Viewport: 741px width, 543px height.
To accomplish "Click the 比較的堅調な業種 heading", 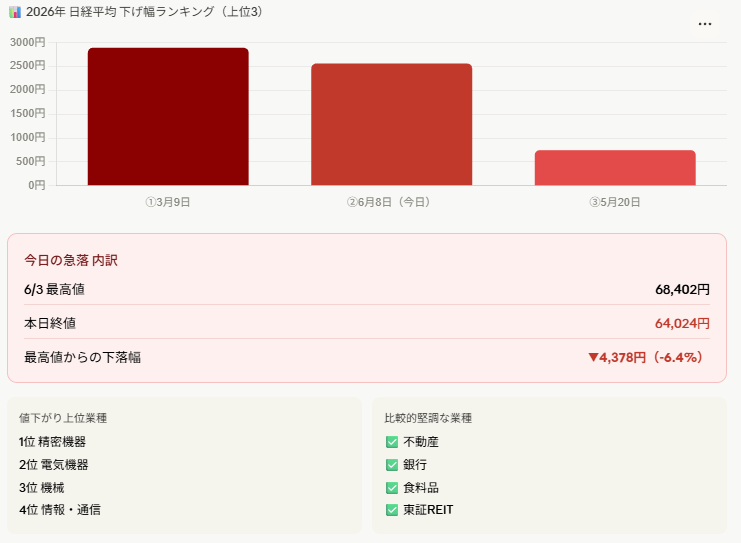I will click(428, 418).
